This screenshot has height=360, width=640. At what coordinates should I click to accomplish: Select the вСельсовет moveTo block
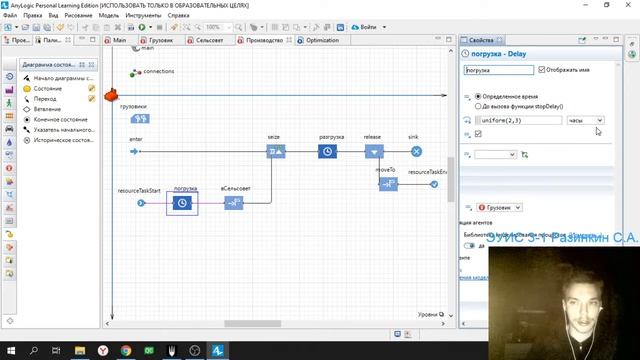click(x=234, y=203)
